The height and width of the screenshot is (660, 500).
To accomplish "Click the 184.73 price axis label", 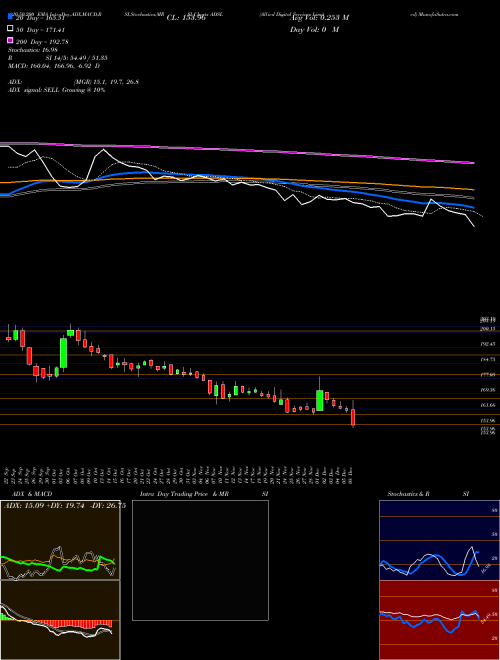I will tap(487, 359).
